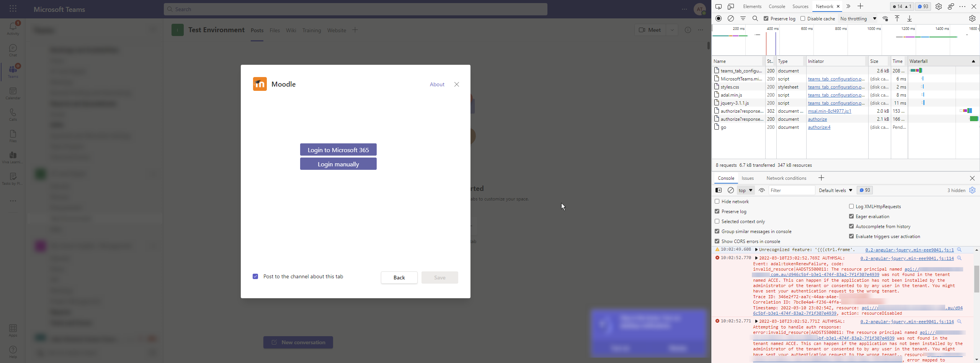Enable Hide network in console settings
The image size is (980, 363).
click(x=717, y=201)
